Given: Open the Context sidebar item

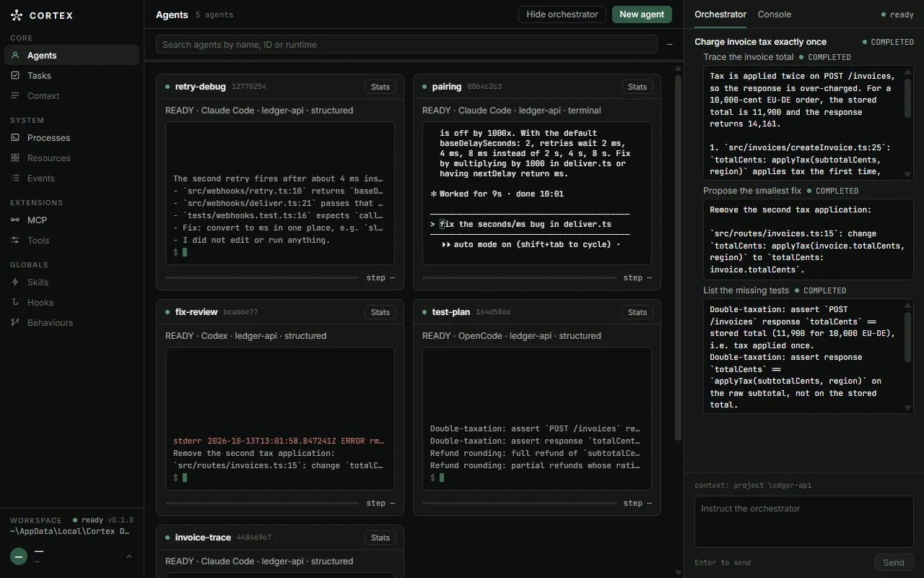Looking at the screenshot, I should point(71,95).
